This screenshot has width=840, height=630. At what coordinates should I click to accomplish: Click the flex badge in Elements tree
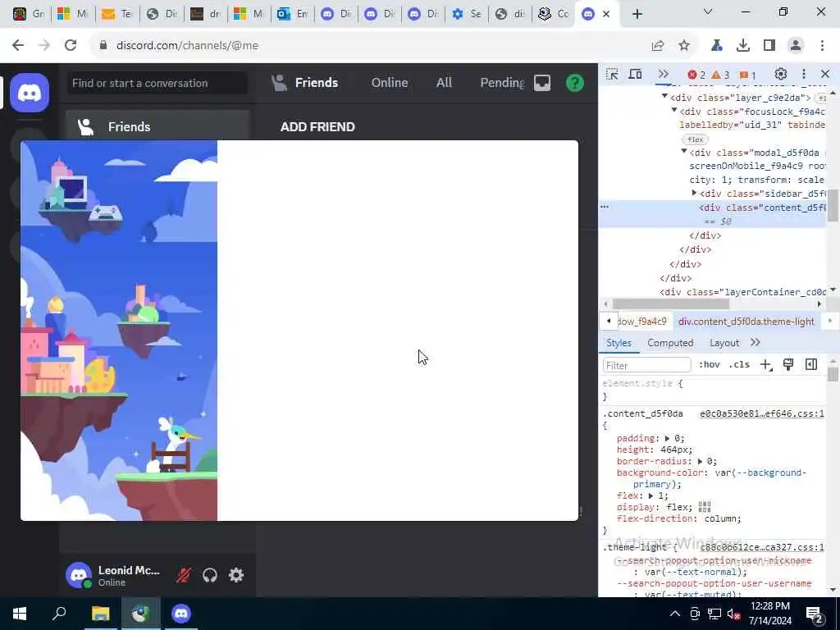click(x=696, y=139)
